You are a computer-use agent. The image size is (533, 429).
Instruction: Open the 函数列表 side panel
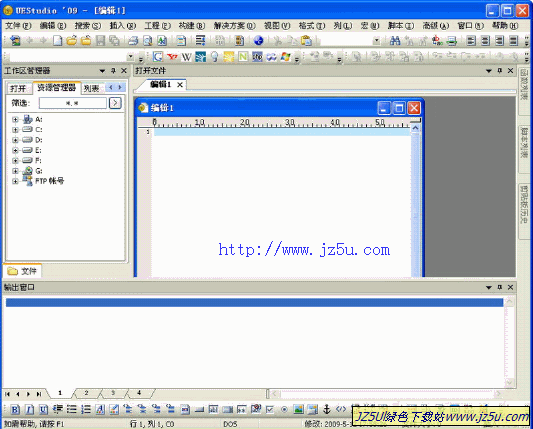click(525, 91)
